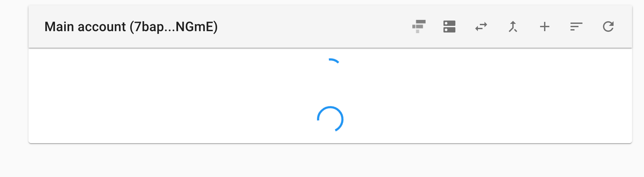644x177 pixels.
Task: Open the server storage icon
Action: [449, 27]
